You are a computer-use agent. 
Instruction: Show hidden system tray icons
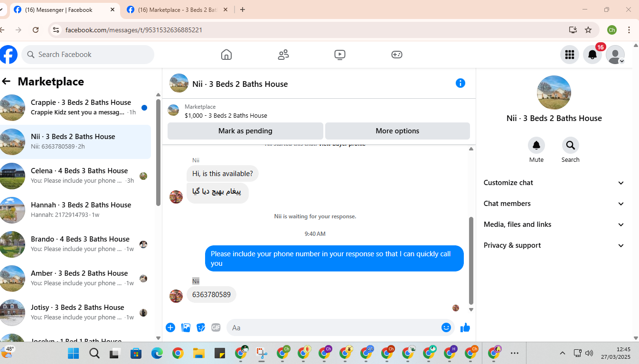click(563, 353)
